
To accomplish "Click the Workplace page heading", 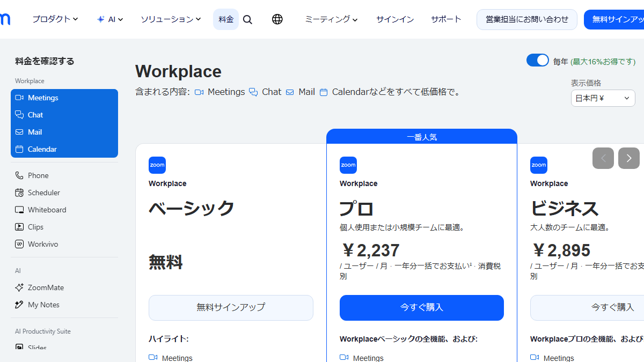I will click(x=178, y=71).
